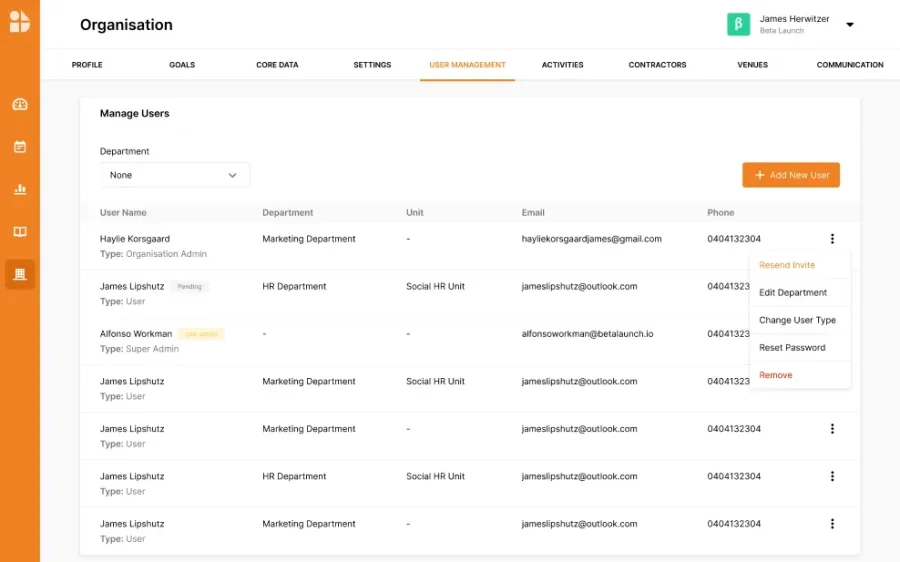Click the James Herwitzer account name
The height and width of the screenshot is (562, 900).
tap(794, 19)
